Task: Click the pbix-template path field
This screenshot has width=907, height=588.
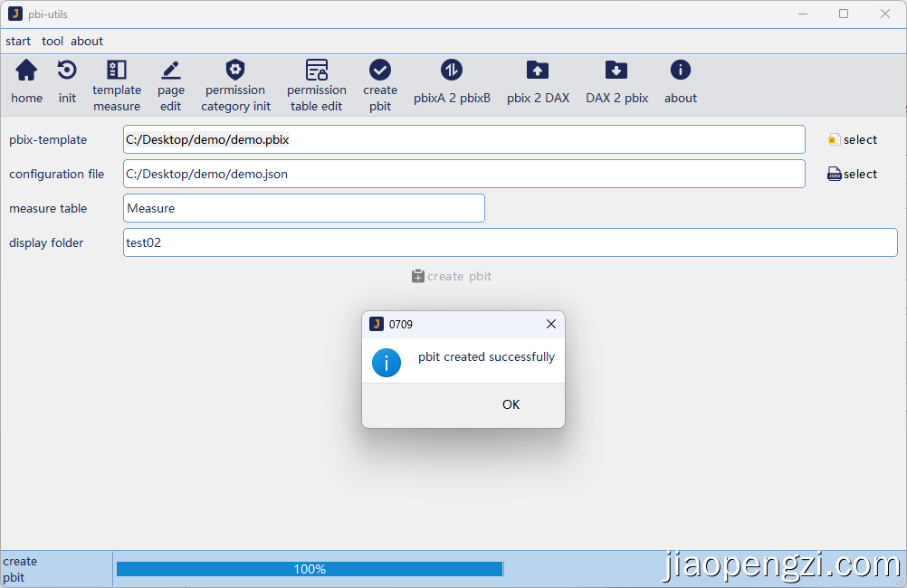Action: (x=464, y=139)
